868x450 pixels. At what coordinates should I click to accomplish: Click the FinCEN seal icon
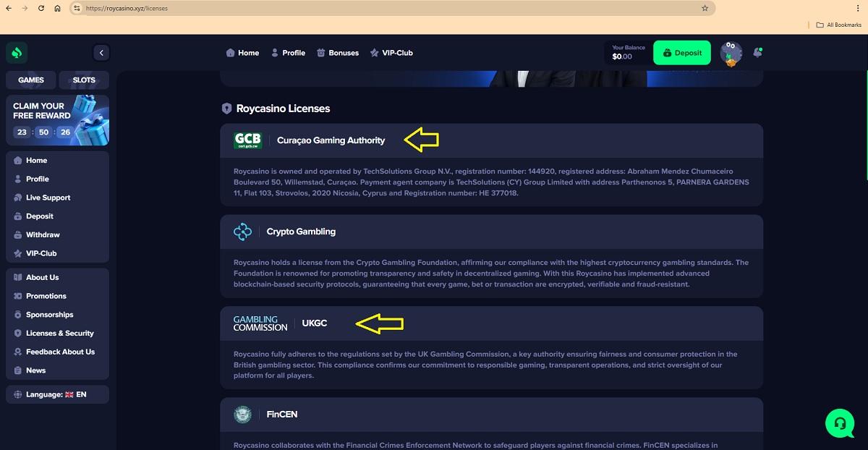(242, 415)
